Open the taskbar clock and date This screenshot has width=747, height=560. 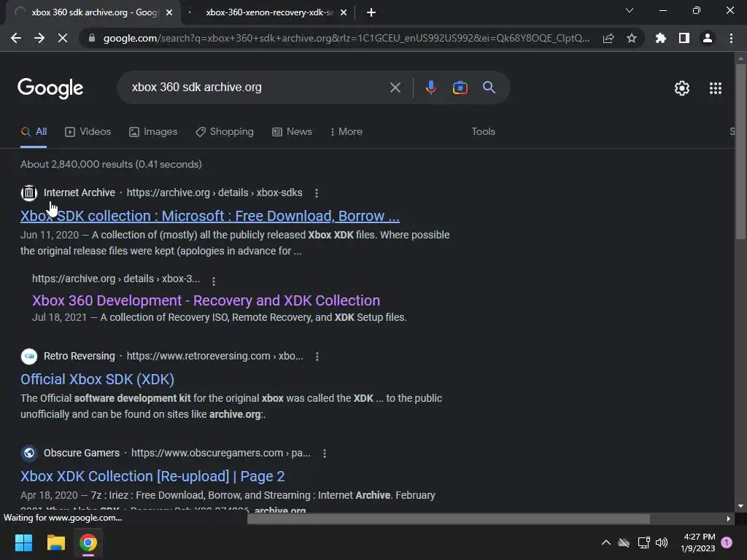tap(698, 542)
